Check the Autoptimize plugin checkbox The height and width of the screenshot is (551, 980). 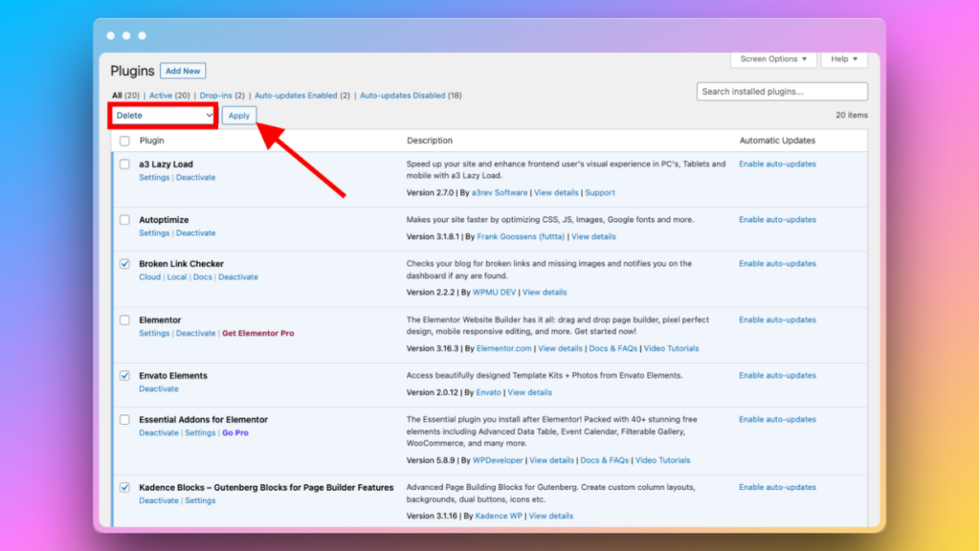124,220
